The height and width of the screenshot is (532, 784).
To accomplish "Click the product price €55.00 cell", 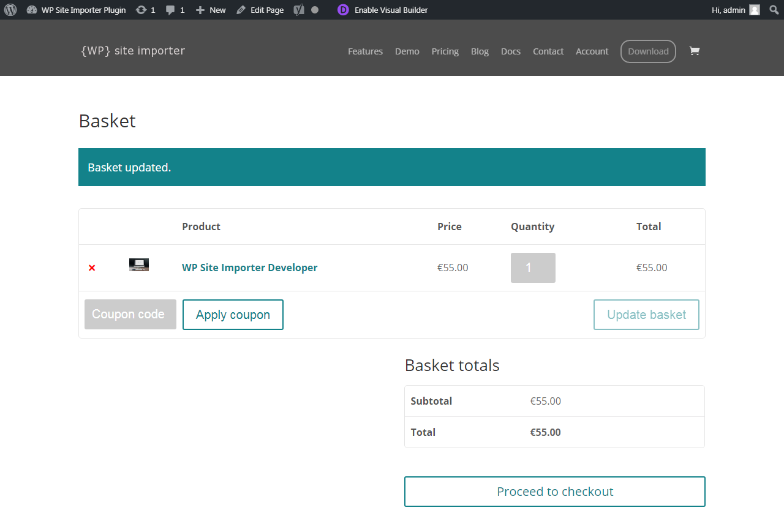I will click(x=453, y=268).
